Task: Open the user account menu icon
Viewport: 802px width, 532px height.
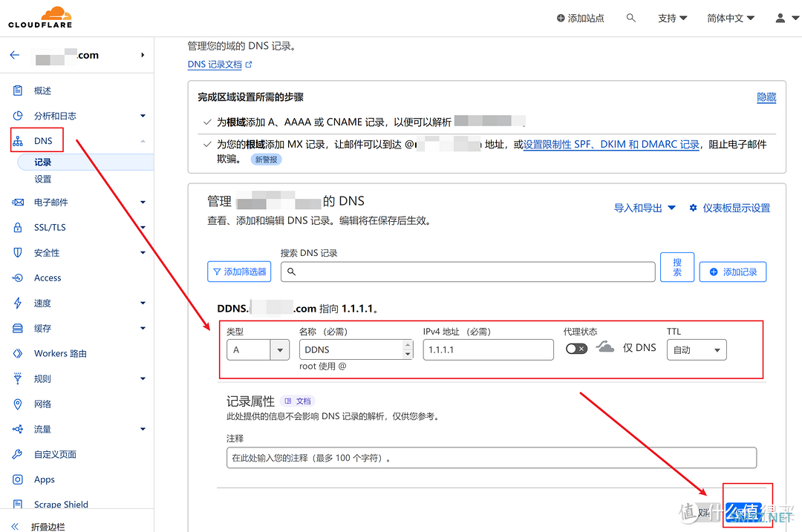Action: coord(780,18)
